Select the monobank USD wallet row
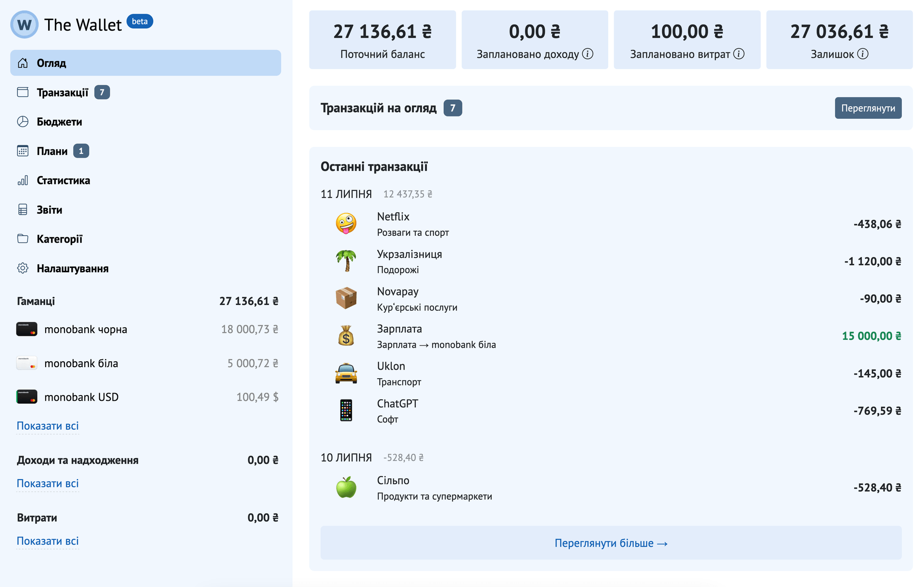This screenshot has width=924, height=587. [x=147, y=397]
